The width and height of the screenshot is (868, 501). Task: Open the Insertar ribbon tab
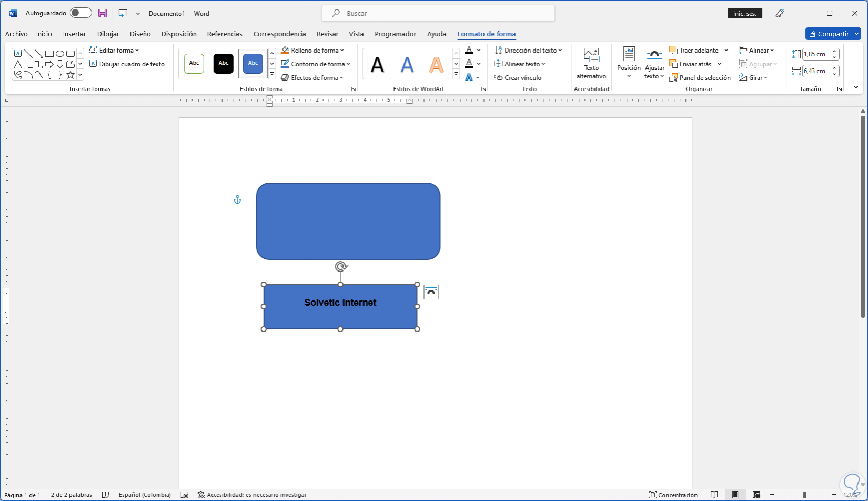(74, 34)
